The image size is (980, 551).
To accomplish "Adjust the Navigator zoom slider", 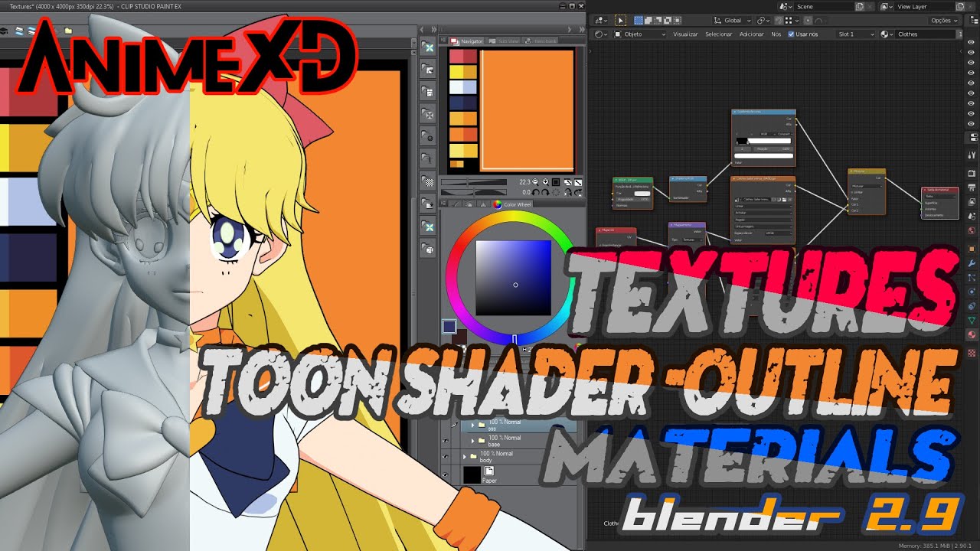I will 474,182.
